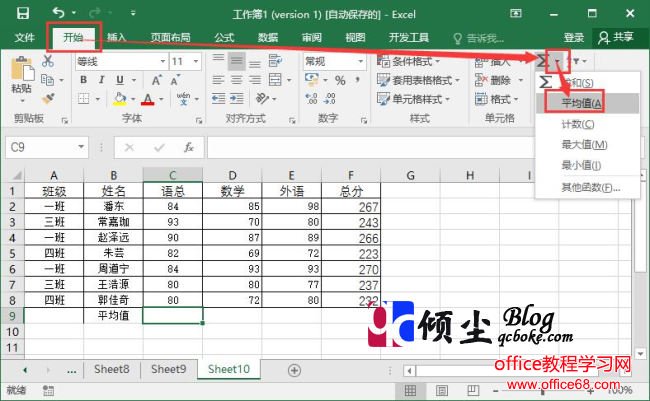Toggle middle vertical alignment
The width and height of the screenshot is (650, 401).
(x=236, y=61)
